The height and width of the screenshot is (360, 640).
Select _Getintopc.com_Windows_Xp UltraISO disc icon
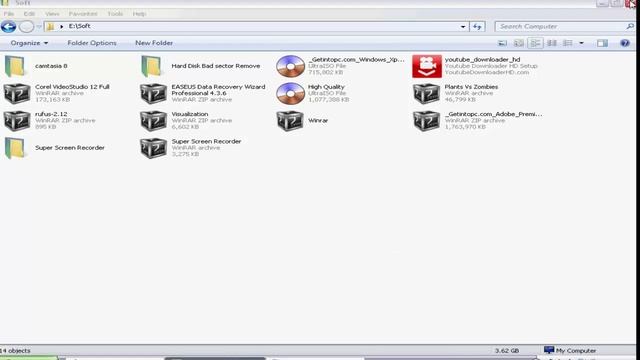pyautogui.click(x=290, y=66)
